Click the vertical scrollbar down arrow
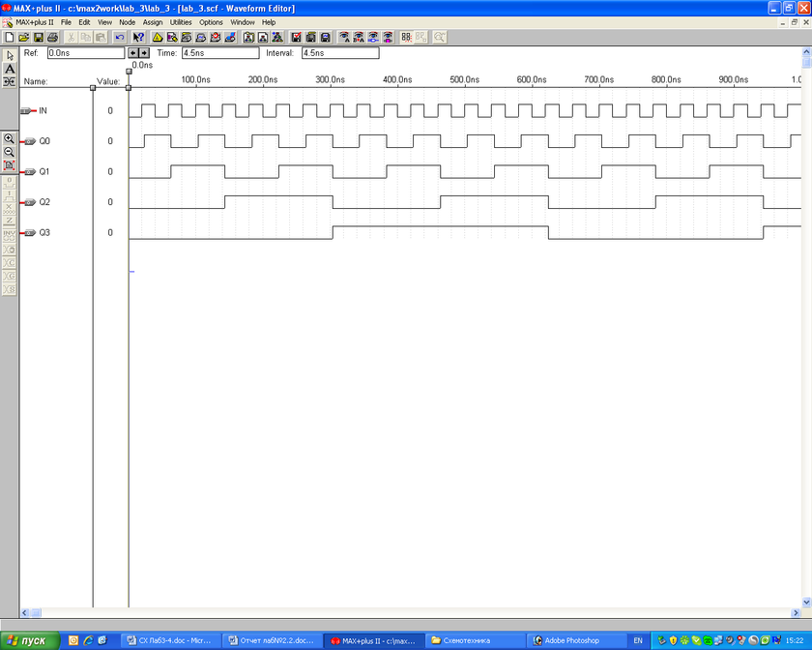This screenshot has width=812, height=650. click(806, 603)
